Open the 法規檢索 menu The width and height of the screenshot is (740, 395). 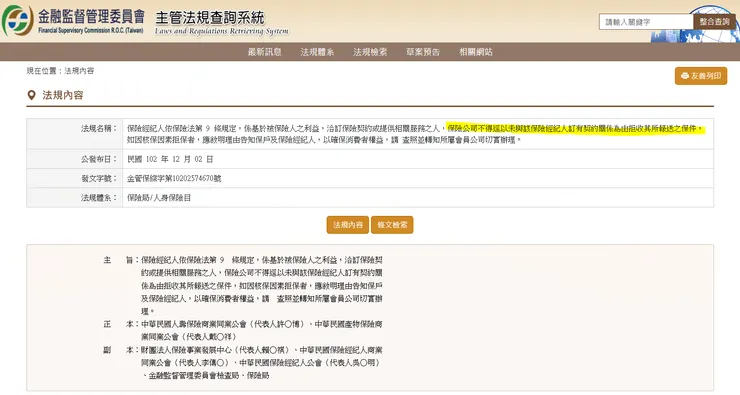pos(370,52)
